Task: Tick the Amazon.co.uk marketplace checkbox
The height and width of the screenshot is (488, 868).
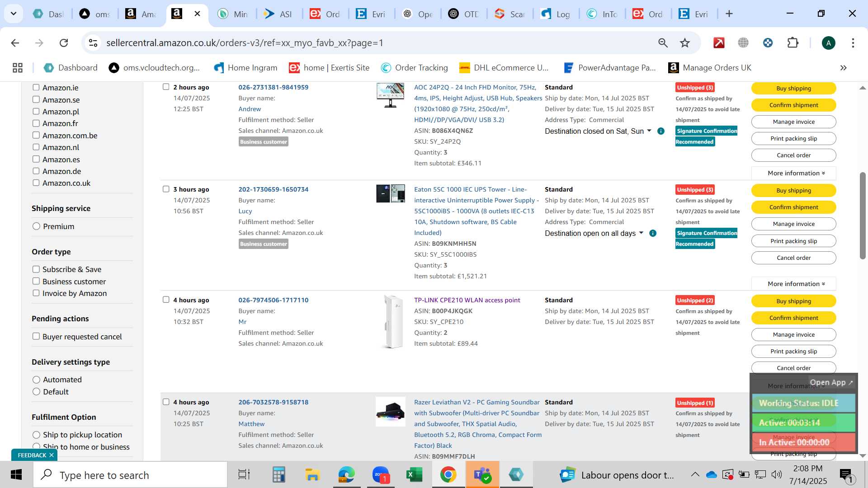Action: click(36, 183)
